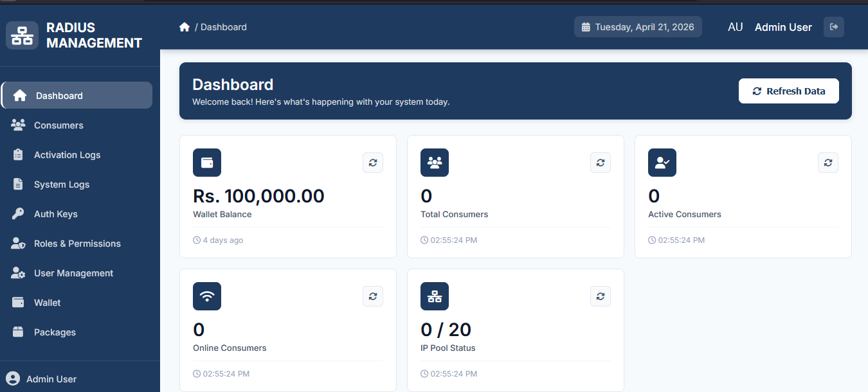Screen dimensions: 868x392
Task: Click the logout icon next to Admin User
Action: (x=834, y=27)
